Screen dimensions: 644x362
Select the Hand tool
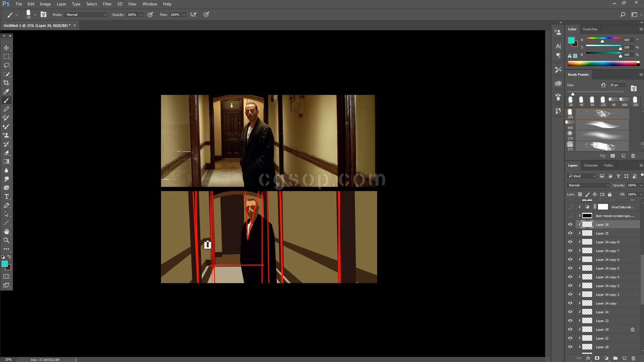(x=6, y=231)
